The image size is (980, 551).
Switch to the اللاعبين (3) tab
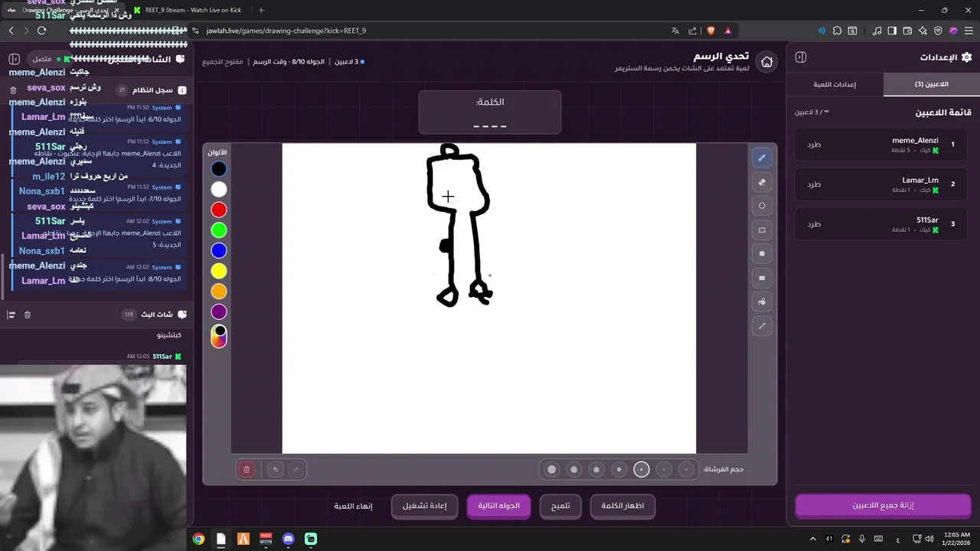(x=932, y=84)
